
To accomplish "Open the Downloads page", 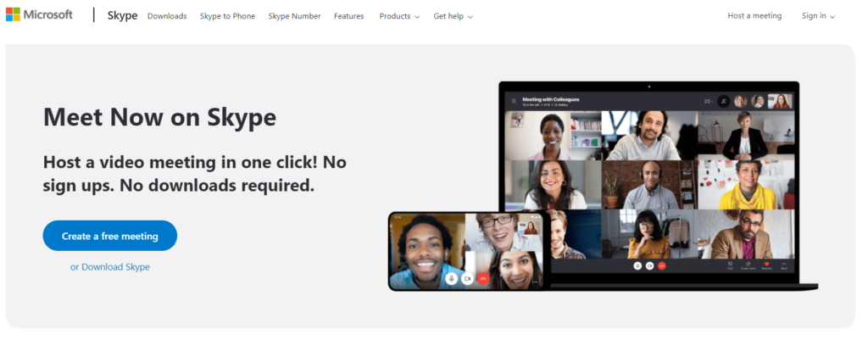I will pos(167,16).
